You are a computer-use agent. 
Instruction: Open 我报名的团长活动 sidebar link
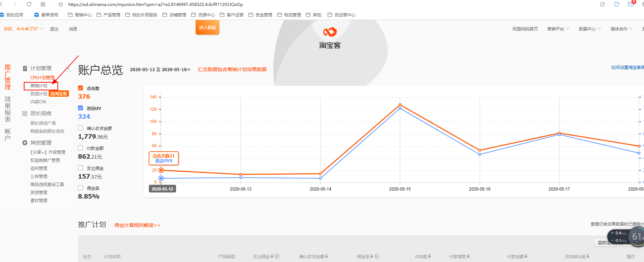[x=47, y=131]
